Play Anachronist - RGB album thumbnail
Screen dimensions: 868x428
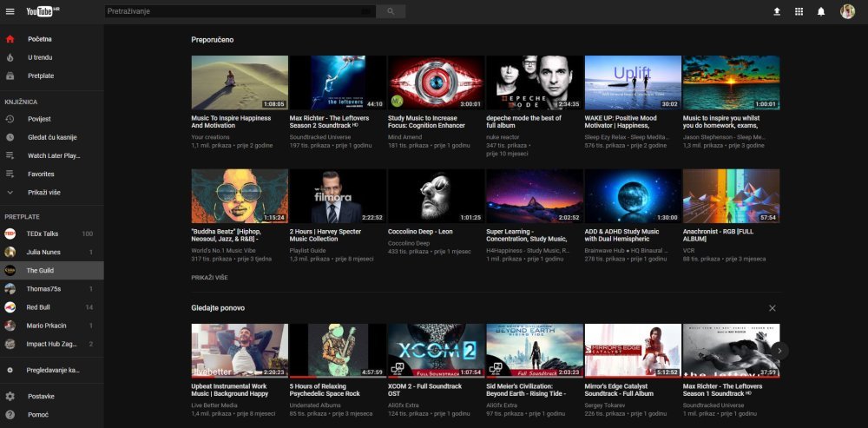[731, 196]
